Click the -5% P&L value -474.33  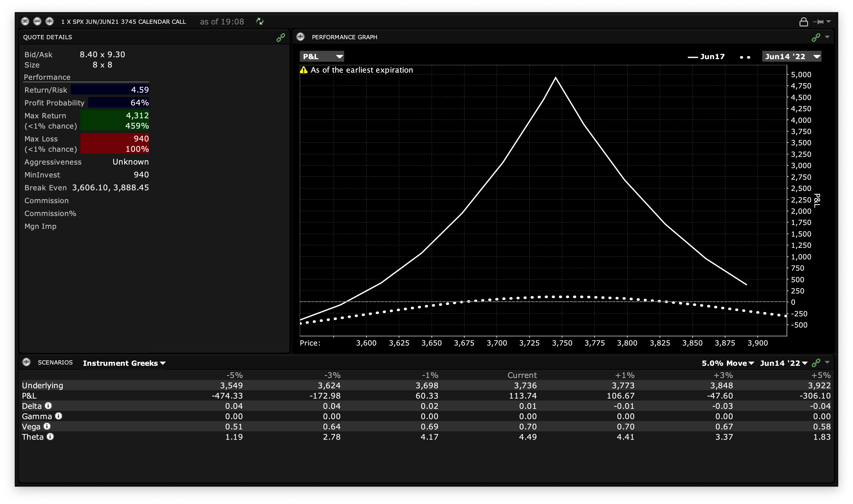click(227, 396)
